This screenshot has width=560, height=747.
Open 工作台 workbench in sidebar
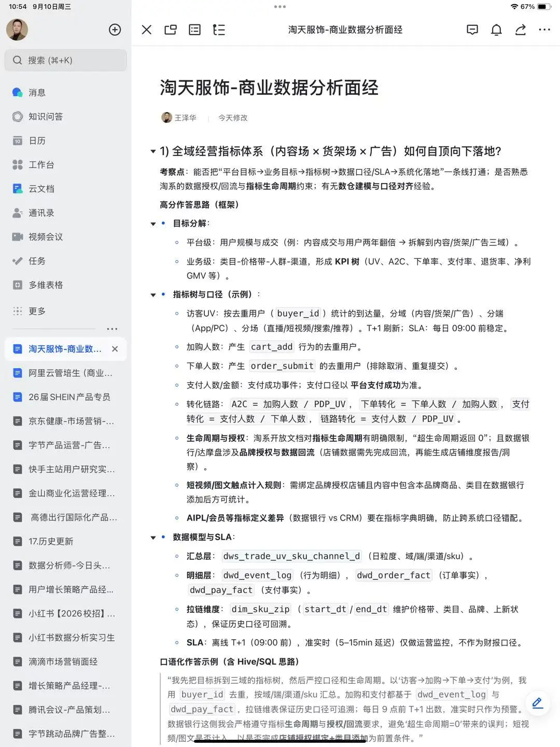[x=66, y=165]
